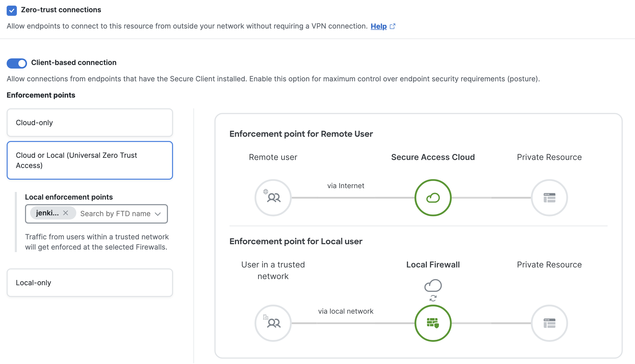Click the external link icon beside Help
635x364 pixels.
pos(393,26)
